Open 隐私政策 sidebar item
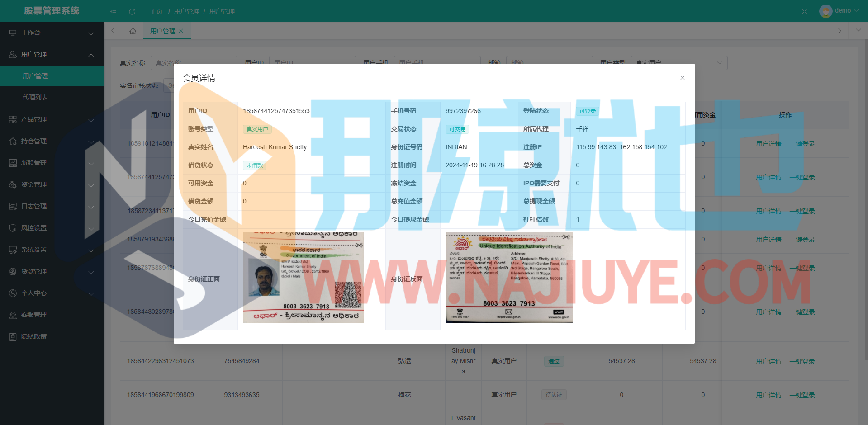Viewport: 868px width, 425px height. click(x=34, y=336)
